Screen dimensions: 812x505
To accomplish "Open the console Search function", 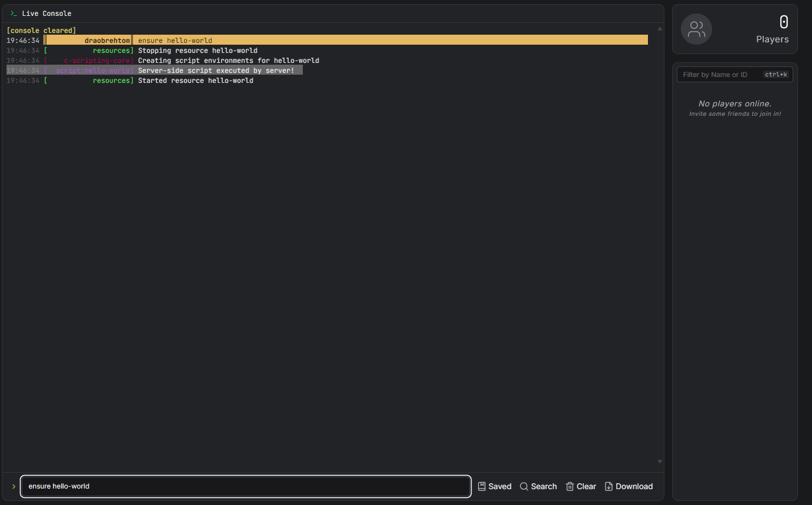I will [538, 486].
